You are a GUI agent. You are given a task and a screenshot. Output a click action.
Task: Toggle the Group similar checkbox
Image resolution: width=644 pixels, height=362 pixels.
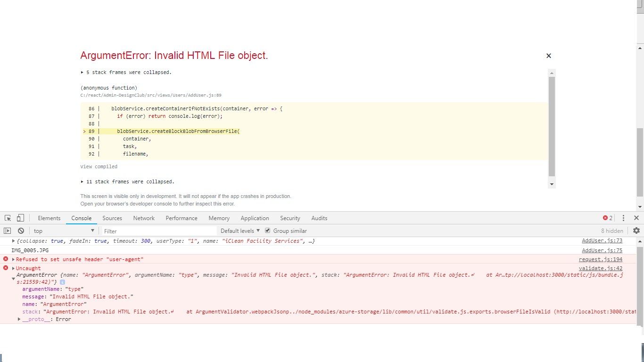(x=268, y=230)
